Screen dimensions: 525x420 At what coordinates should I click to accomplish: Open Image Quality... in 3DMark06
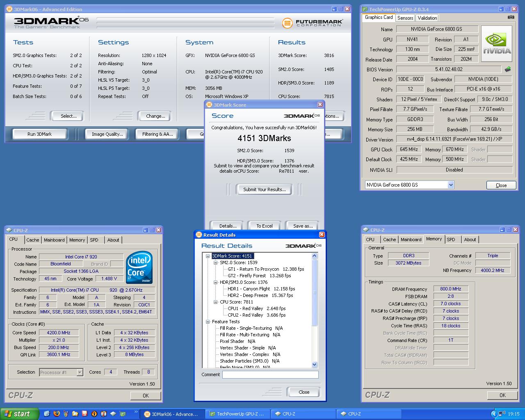click(107, 134)
